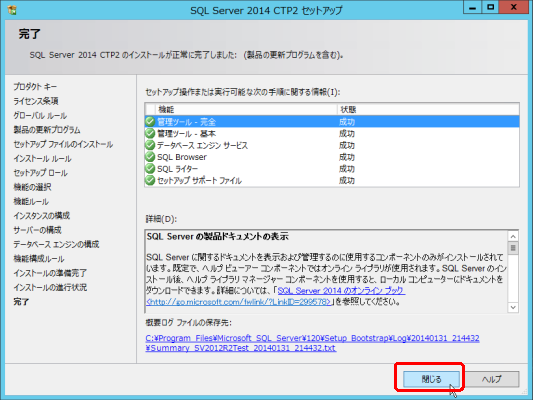Image resolution: width=533 pixels, height=400 pixels.
Task: Click the 製品の更新プログラム step
Action: (x=47, y=130)
